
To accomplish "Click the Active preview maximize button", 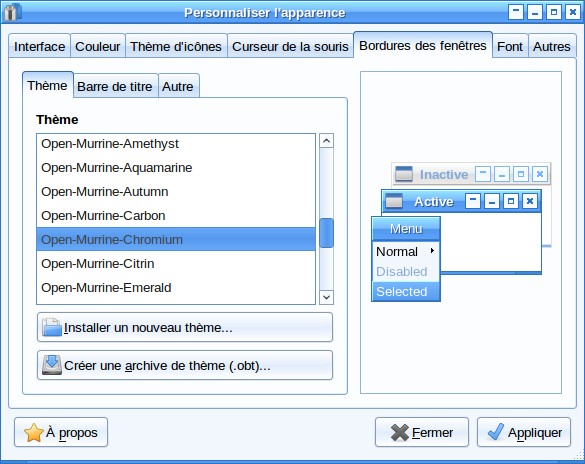I will [x=511, y=201].
